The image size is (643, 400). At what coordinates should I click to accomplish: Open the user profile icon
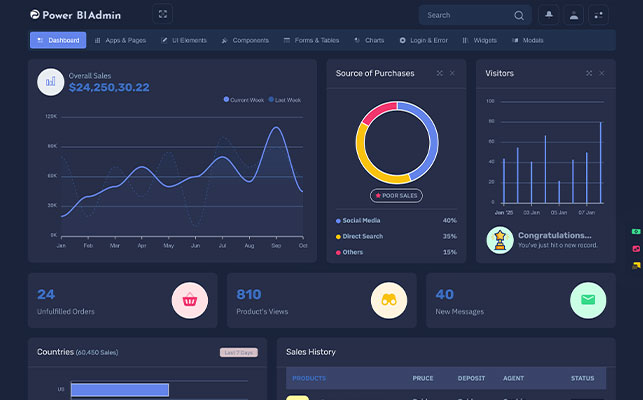[x=573, y=15]
